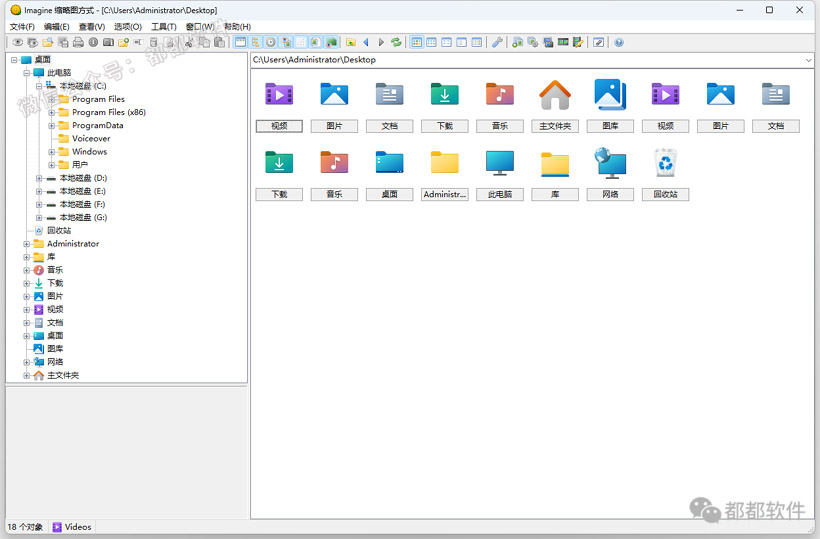Click the blue back arrow icon
This screenshot has width=820, height=539.
(x=366, y=42)
